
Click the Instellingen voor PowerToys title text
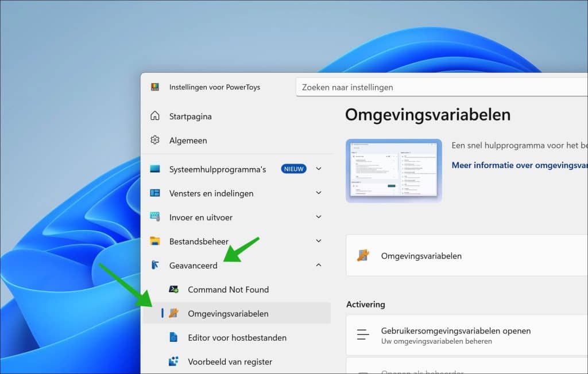pyautogui.click(x=215, y=87)
